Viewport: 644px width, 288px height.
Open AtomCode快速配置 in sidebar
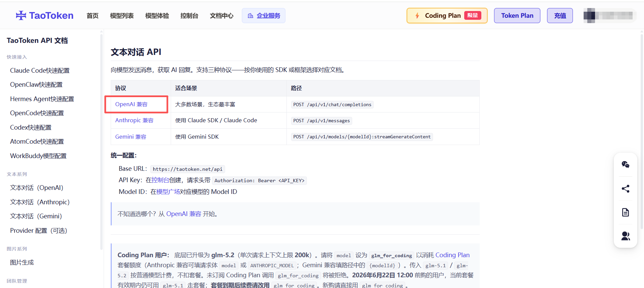[37, 142]
